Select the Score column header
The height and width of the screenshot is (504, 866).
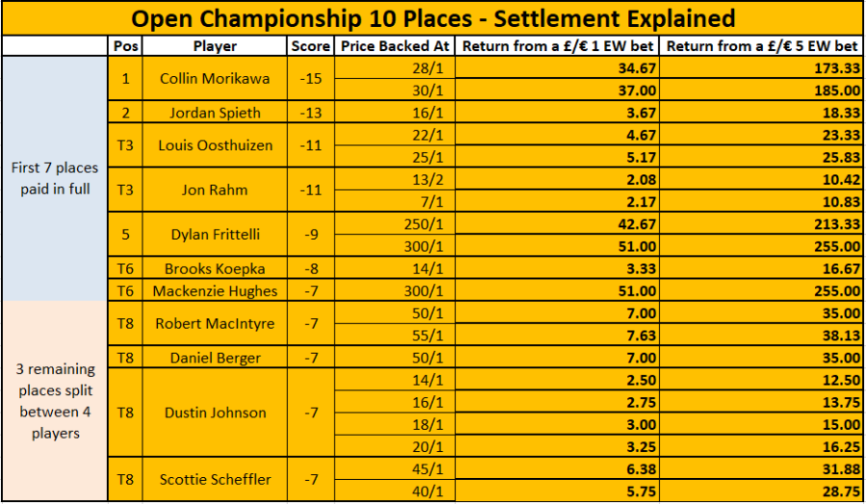(x=311, y=46)
